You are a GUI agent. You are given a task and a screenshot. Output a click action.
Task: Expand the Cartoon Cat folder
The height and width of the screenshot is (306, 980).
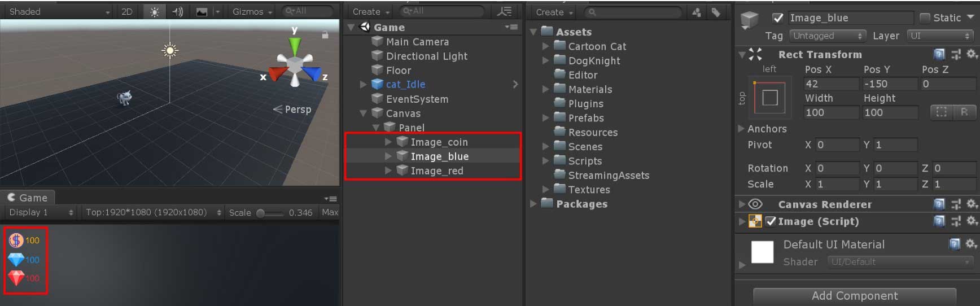point(545,46)
